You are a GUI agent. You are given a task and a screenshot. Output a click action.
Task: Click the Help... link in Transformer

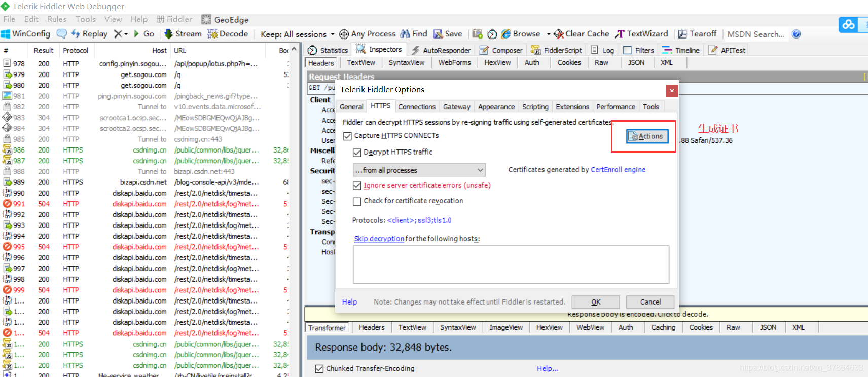(x=548, y=369)
